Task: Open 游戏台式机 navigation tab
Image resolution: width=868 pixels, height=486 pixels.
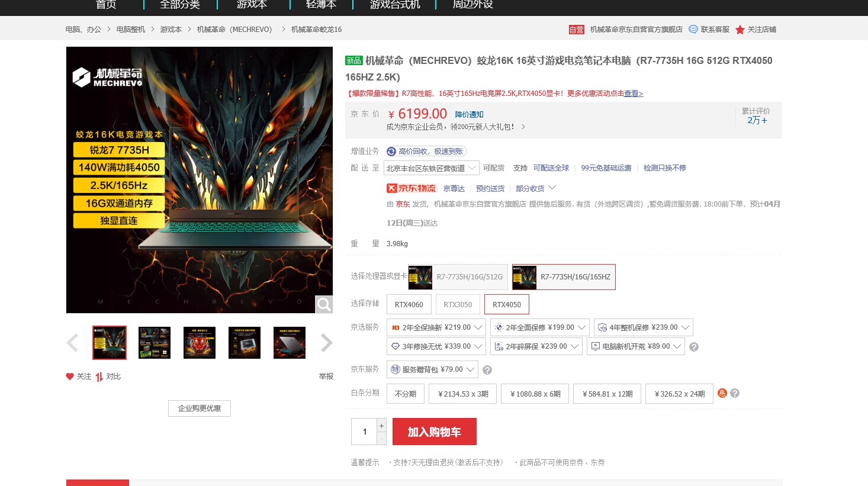Action: [395, 5]
